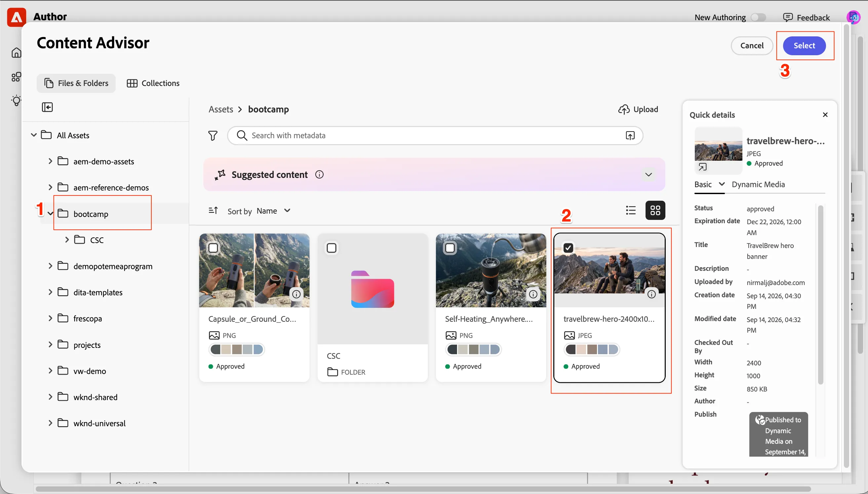Expand the wknd-shared folder chevron
Viewport: 868px width, 494px height.
tap(50, 397)
